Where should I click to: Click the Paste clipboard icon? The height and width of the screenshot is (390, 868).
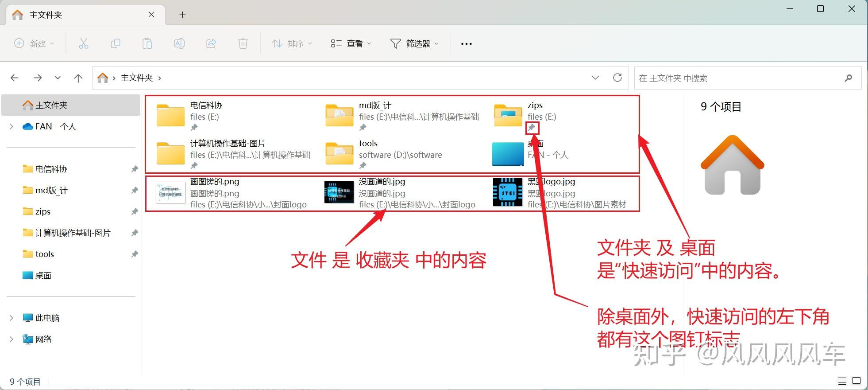(147, 43)
